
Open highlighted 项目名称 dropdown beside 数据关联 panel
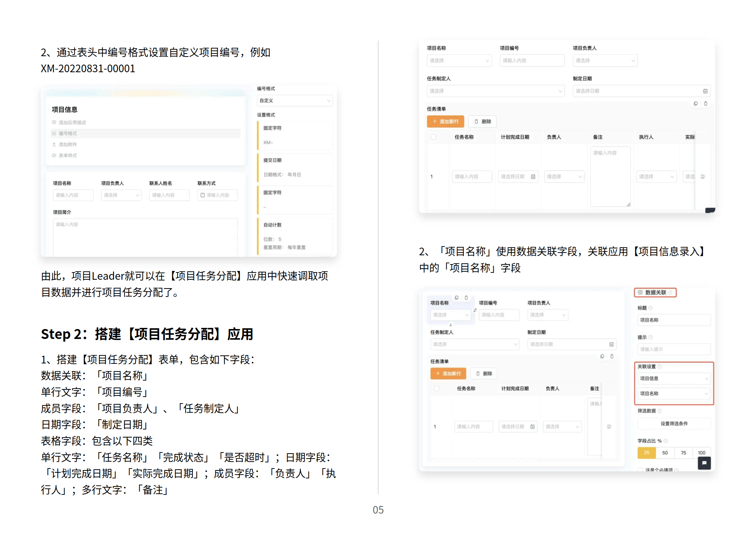click(451, 315)
